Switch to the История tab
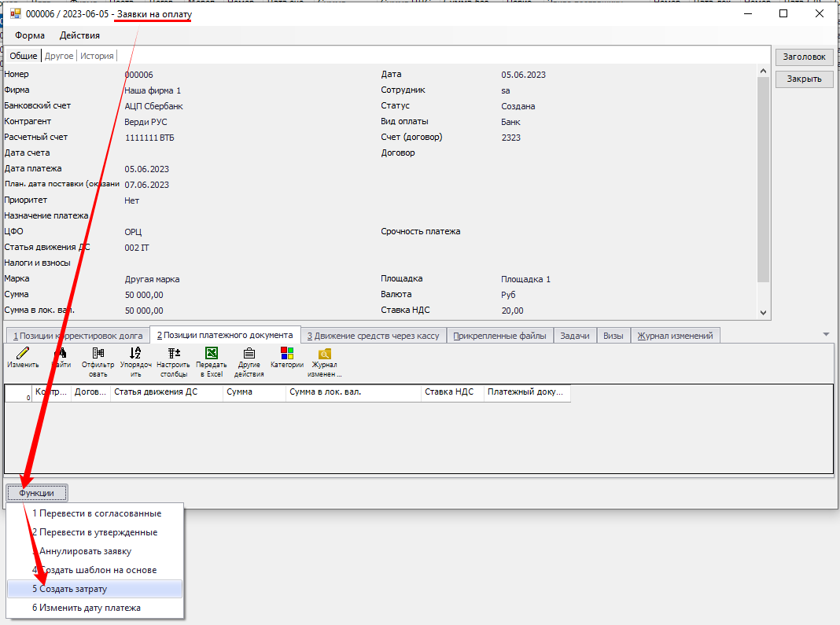 click(97, 56)
